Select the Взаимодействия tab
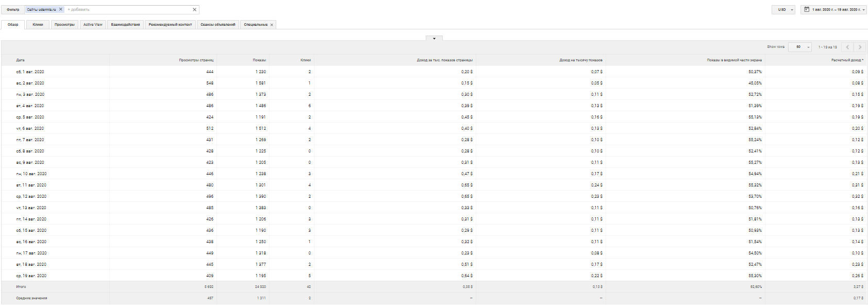Viewport: 868px width, 307px height. [x=125, y=25]
